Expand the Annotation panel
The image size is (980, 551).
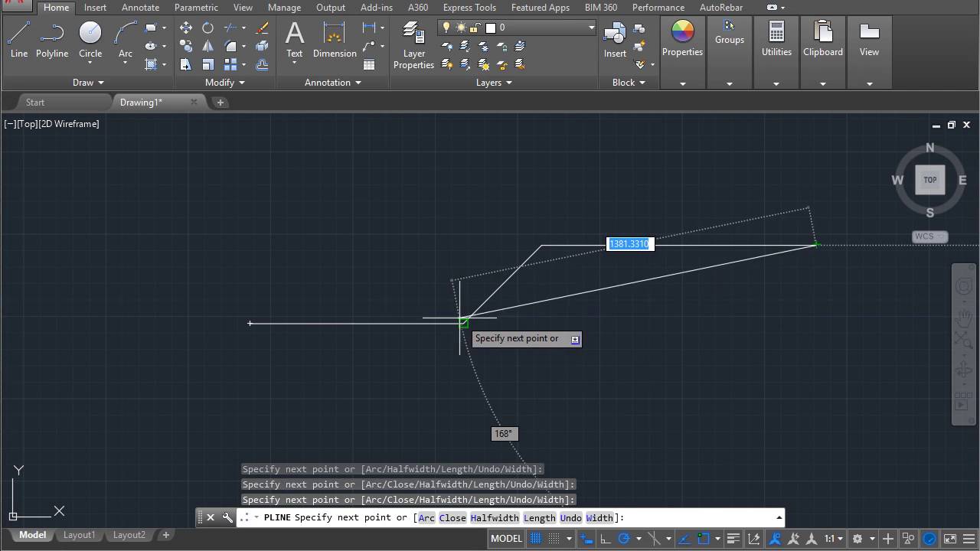point(333,83)
